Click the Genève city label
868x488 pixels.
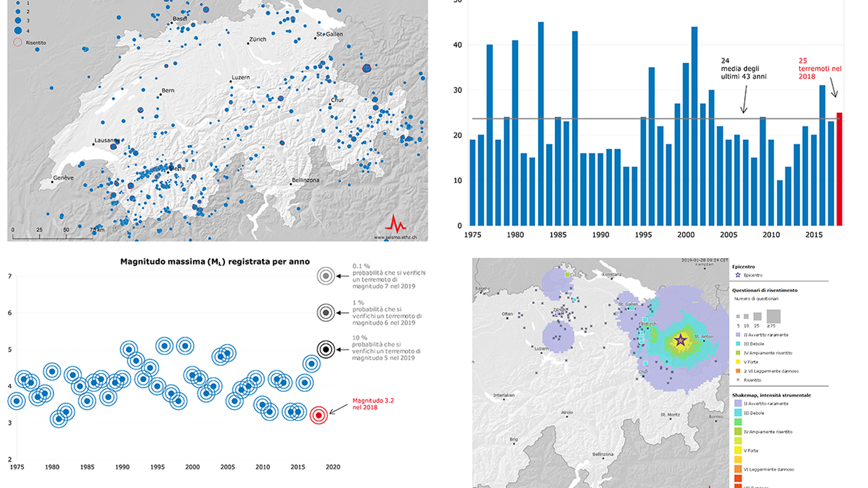click(63, 178)
